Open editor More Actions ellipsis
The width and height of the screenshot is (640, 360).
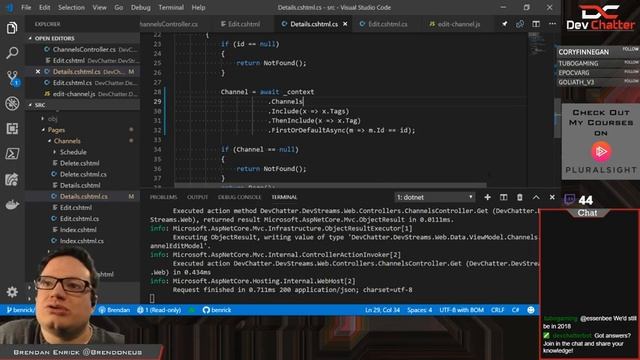(552, 24)
